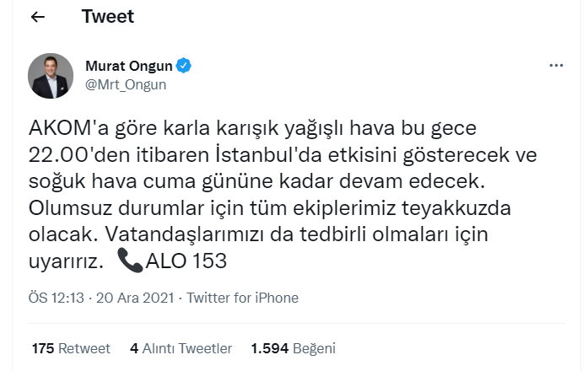588x371 pixels.
Task: Open Murat Ongun's profile photo
Action: [51, 75]
